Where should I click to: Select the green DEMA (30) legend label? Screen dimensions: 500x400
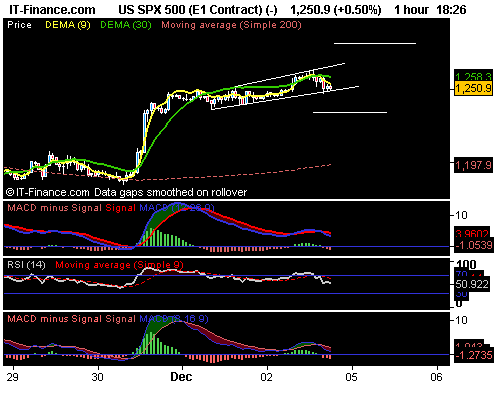click(126, 25)
